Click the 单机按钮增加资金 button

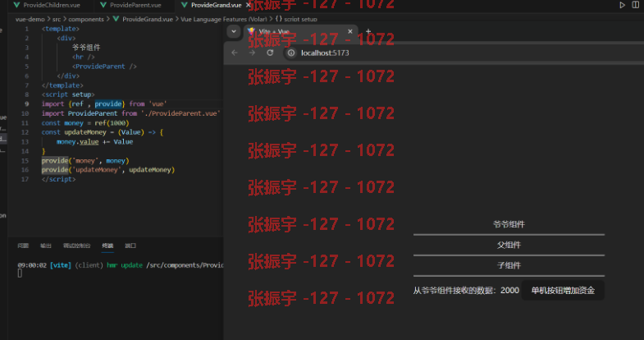click(x=563, y=290)
